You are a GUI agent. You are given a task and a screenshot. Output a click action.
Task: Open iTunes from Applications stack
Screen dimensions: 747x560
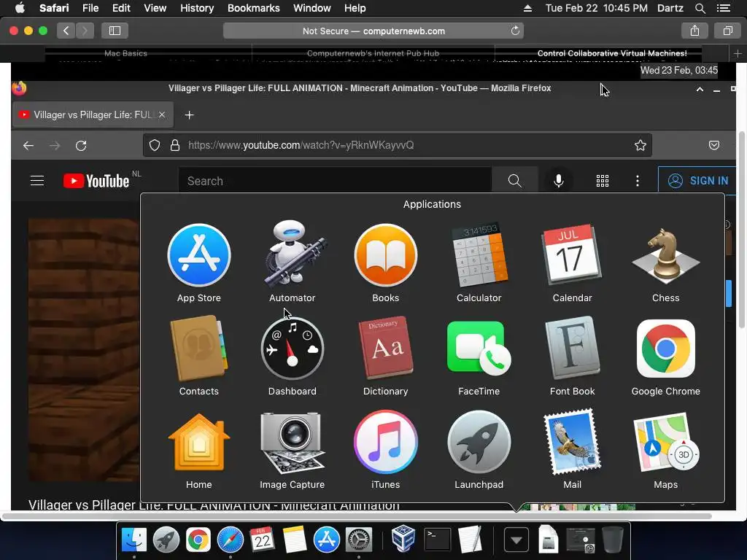coord(385,442)
